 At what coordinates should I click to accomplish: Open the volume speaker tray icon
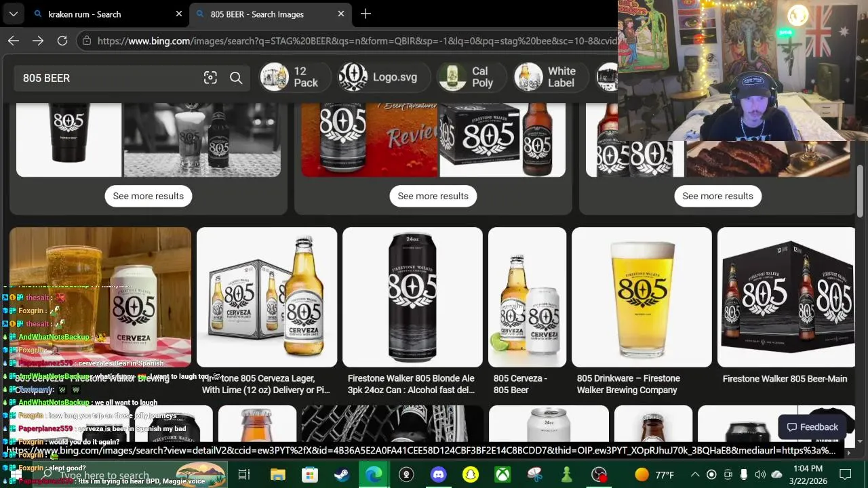pyautogui.click(x=760, y=474)
